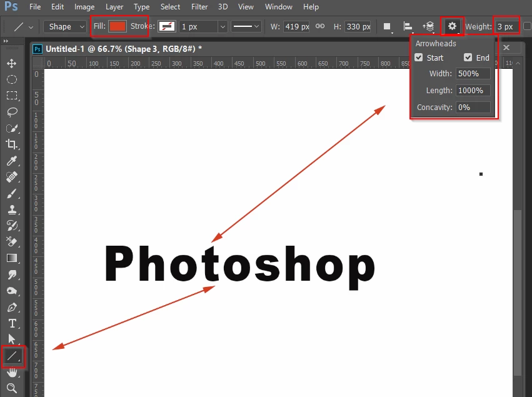Select the Eraser tool

coord(12,241)
